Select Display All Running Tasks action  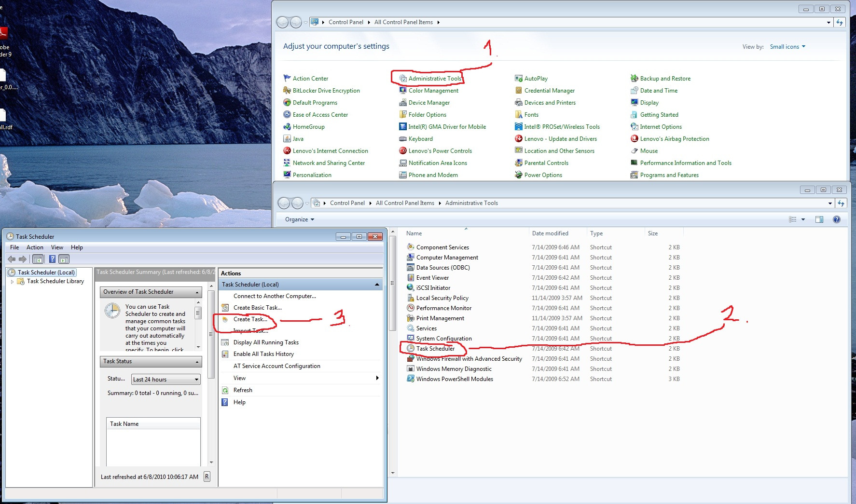[x=266, y=342]
